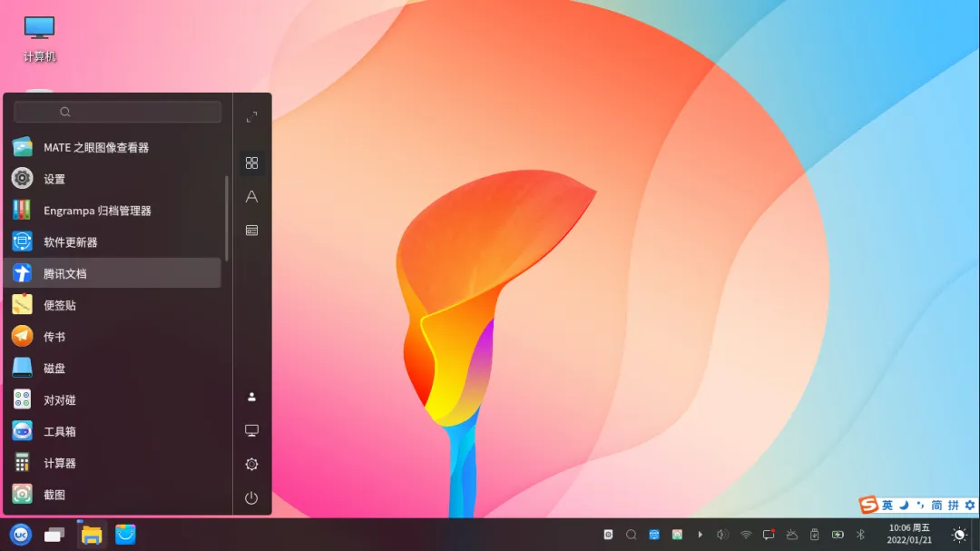Click the power button in start menu
The width and height of the screenshot is (980, 551).
(x=252, y=497)
